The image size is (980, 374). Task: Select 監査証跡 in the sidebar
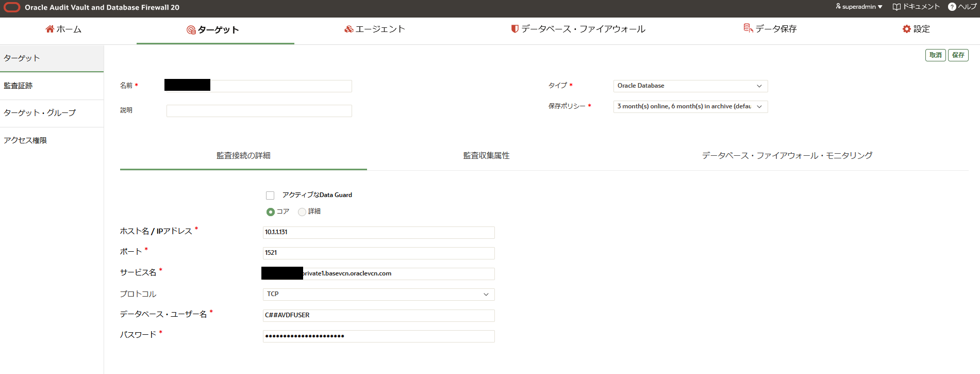pyautogui.click(x=52, y=86)
